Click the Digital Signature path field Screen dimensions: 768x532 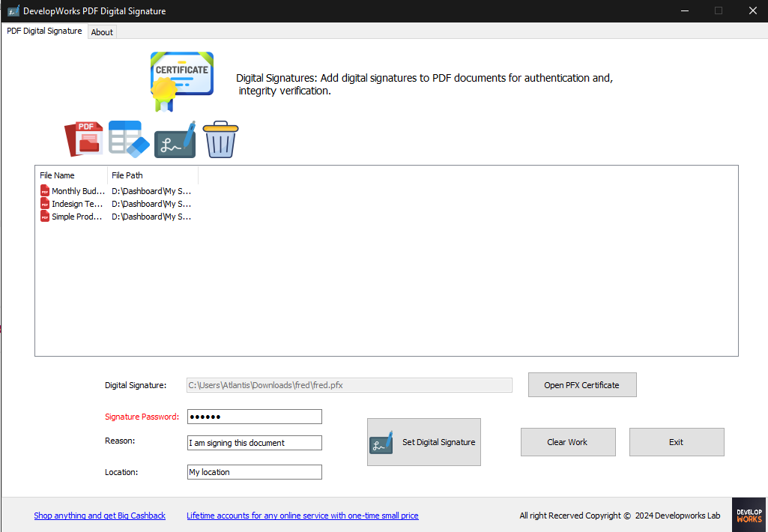coord(349,385)
